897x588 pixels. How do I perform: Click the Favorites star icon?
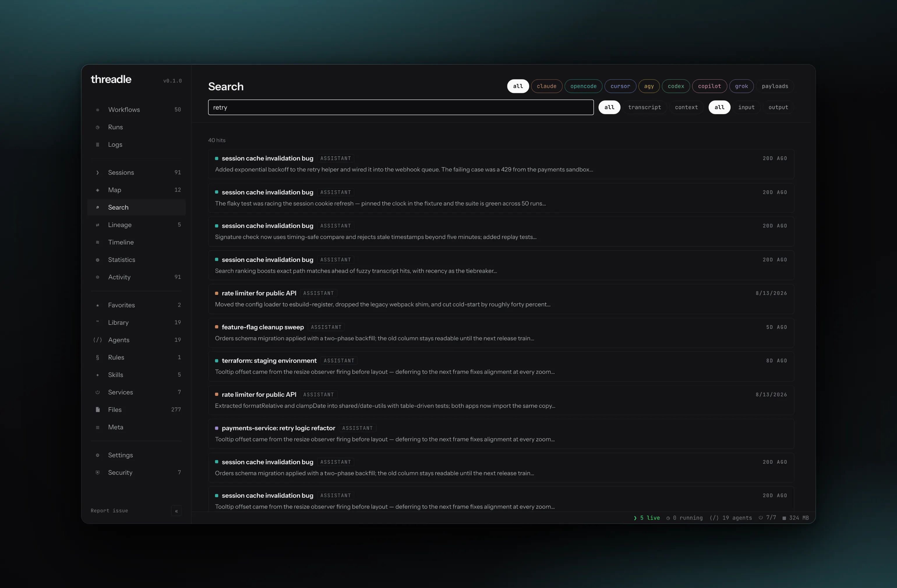[98, 305]
